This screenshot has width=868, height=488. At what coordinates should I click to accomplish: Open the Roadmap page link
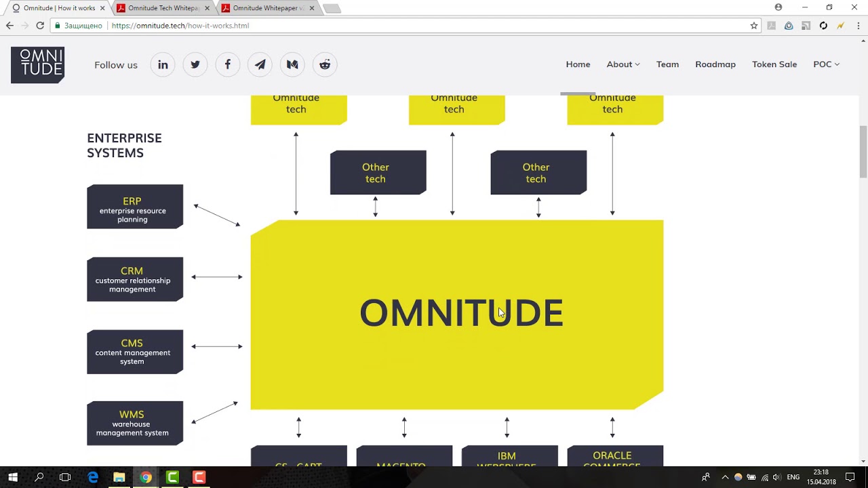[x=715, y=64]
